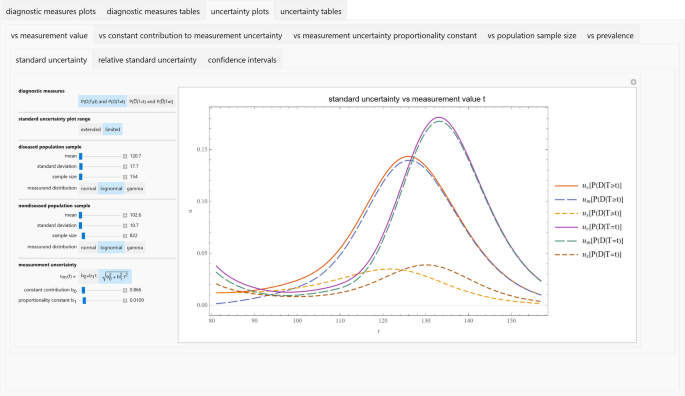Click the b0 value 0.866
The width and height of the screenshot is (685, 396).
[x=135, y=290]
